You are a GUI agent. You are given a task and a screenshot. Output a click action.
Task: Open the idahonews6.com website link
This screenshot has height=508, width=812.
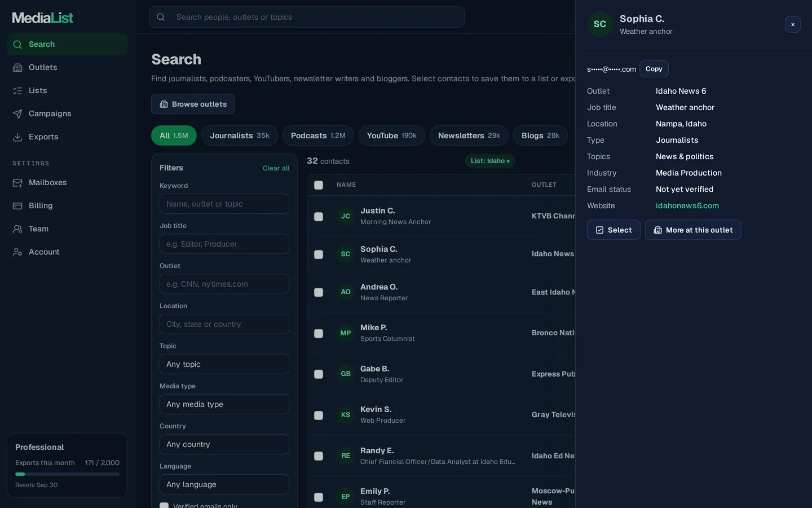687,205
